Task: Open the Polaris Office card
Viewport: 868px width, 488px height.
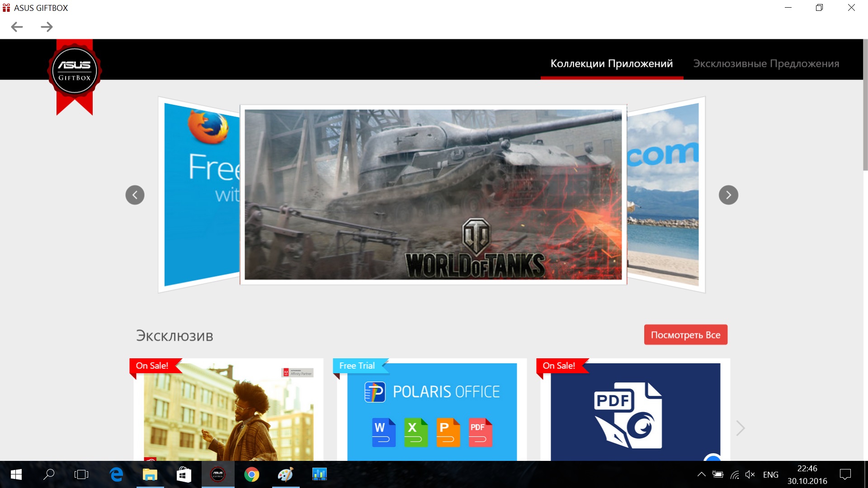Action: (x=432, y=410)
